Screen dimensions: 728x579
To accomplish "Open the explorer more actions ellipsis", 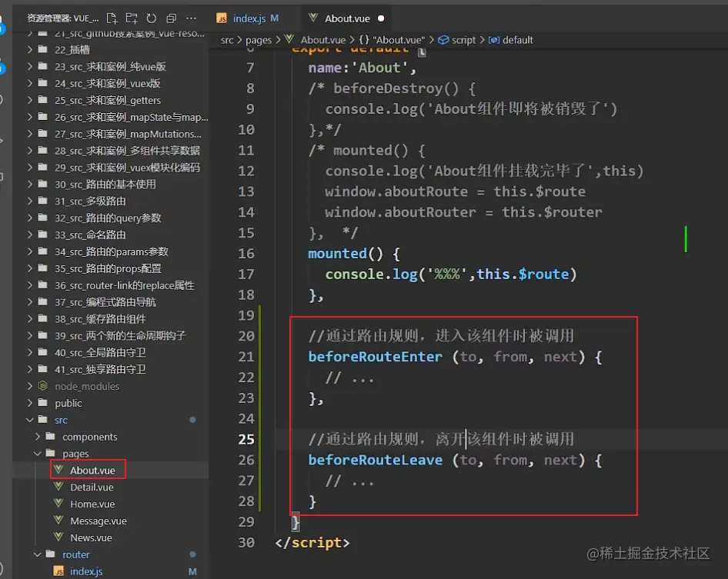I will 191,18.
